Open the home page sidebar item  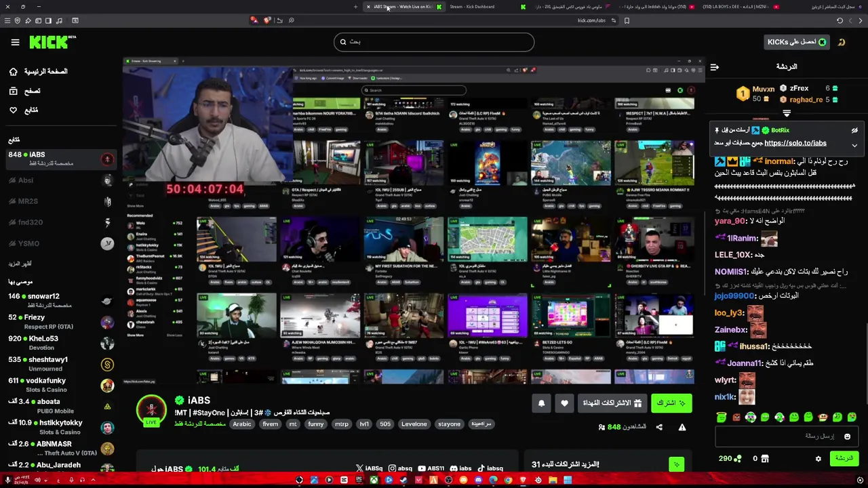[39, 71]
